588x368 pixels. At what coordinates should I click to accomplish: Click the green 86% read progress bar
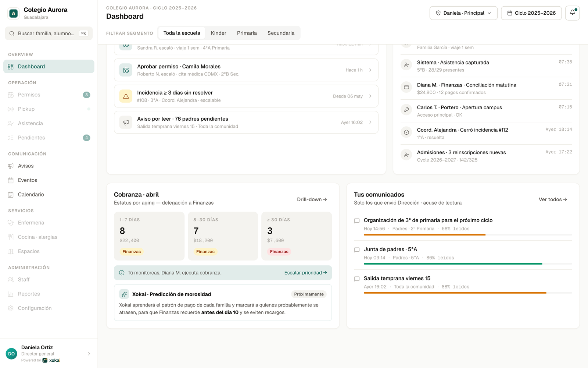point(468,264)
